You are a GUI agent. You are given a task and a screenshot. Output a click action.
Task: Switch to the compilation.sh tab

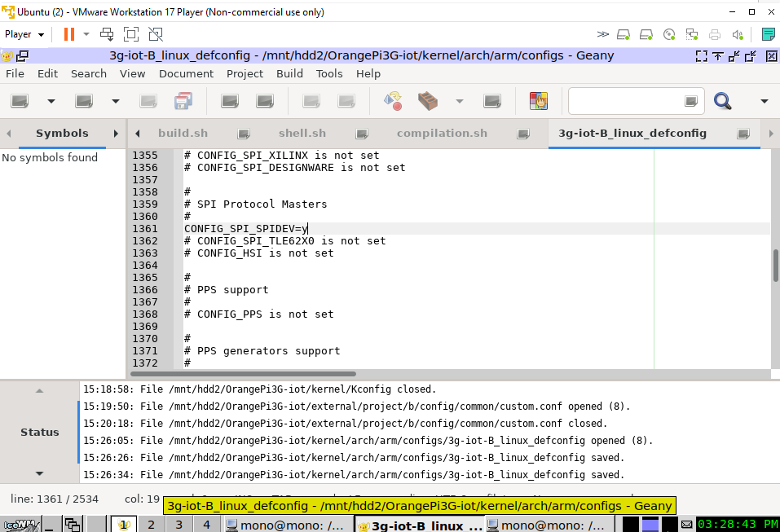[x=442, y=134]
